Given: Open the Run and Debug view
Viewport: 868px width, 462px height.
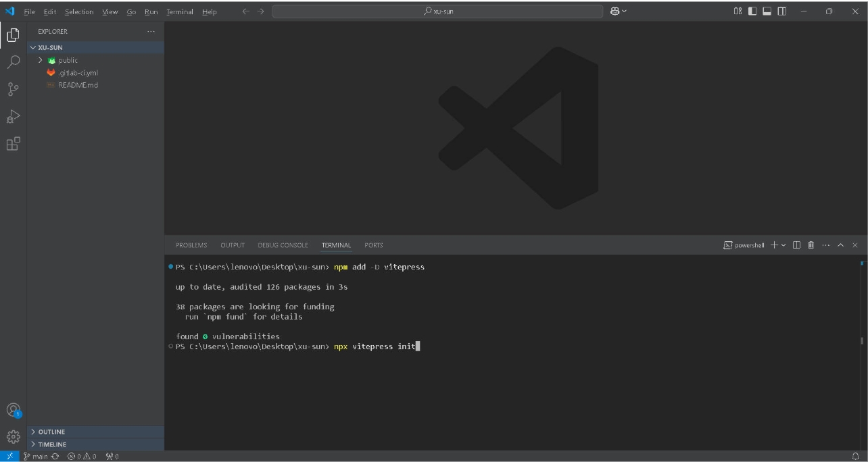Looking at the screenshot, I should pyautogui.click(x=13, y=116).
